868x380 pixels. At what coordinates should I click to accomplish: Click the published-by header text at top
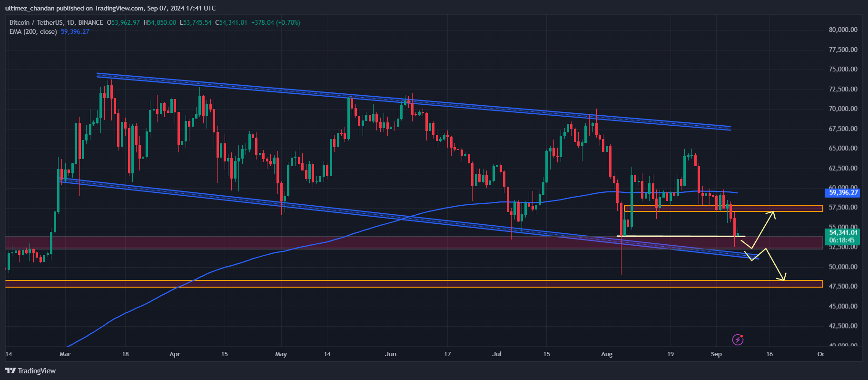pyautogui.click(x=110, y=8)
